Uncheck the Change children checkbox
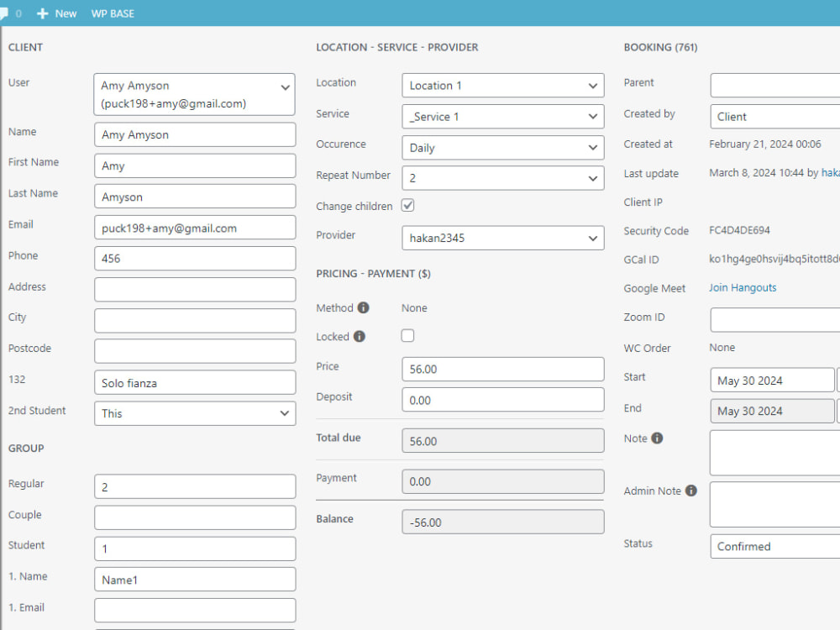The image size is (840, 630). point(407,205)
